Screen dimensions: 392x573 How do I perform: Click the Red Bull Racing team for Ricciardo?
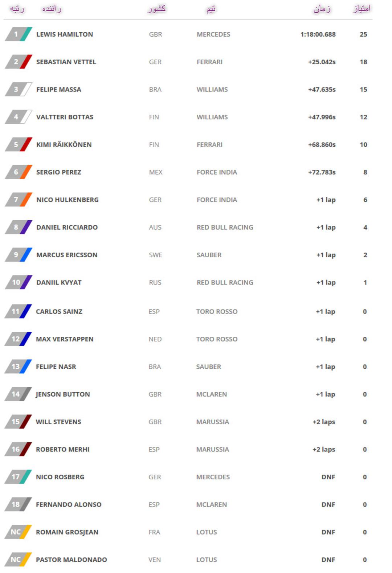point(225,227)
